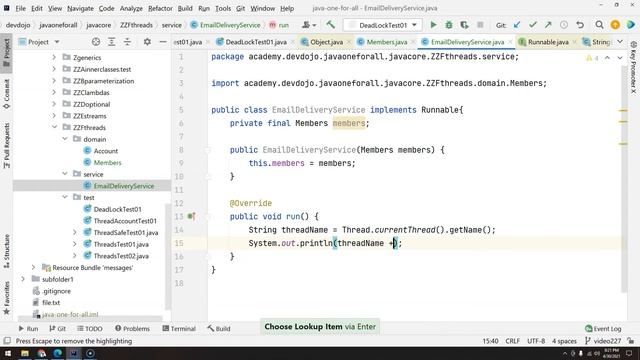Click the editor vertical scrollbar
Viewport: 640px width, 360px height.
624,180
